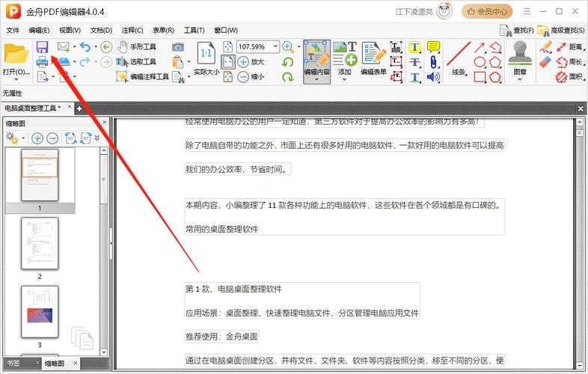Select the pentagon polygon shape tool
This screenshot has height=374, width=588.
(x=495, y=62)
